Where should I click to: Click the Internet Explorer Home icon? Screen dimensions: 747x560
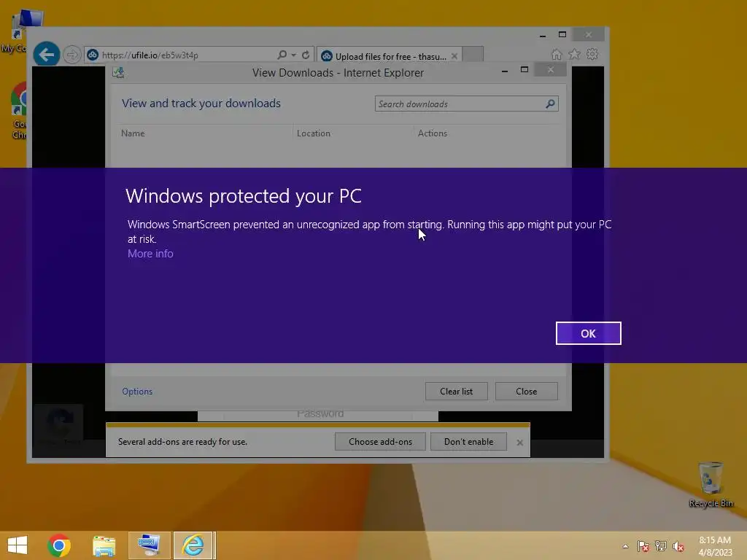557,54
